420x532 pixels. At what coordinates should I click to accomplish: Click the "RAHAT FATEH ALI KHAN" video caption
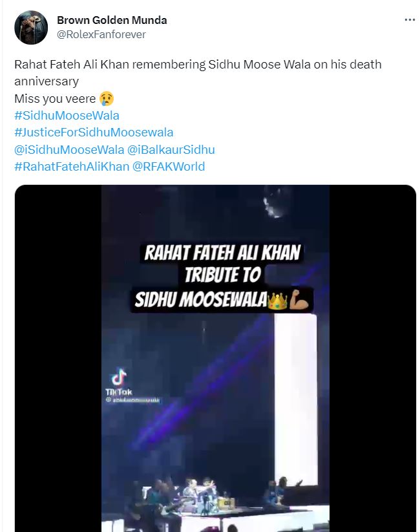222,252
